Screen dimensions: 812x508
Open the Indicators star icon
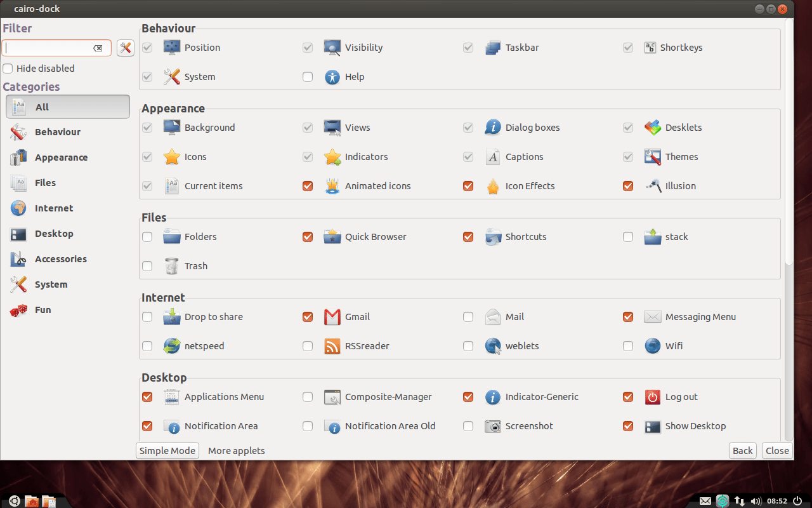[332, 157]
